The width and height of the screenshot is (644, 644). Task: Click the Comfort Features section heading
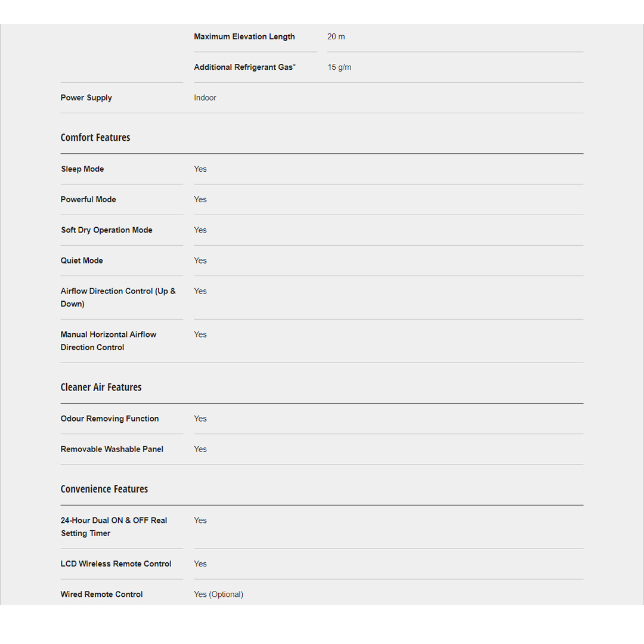pyautogui.click(x=95, y=138)
